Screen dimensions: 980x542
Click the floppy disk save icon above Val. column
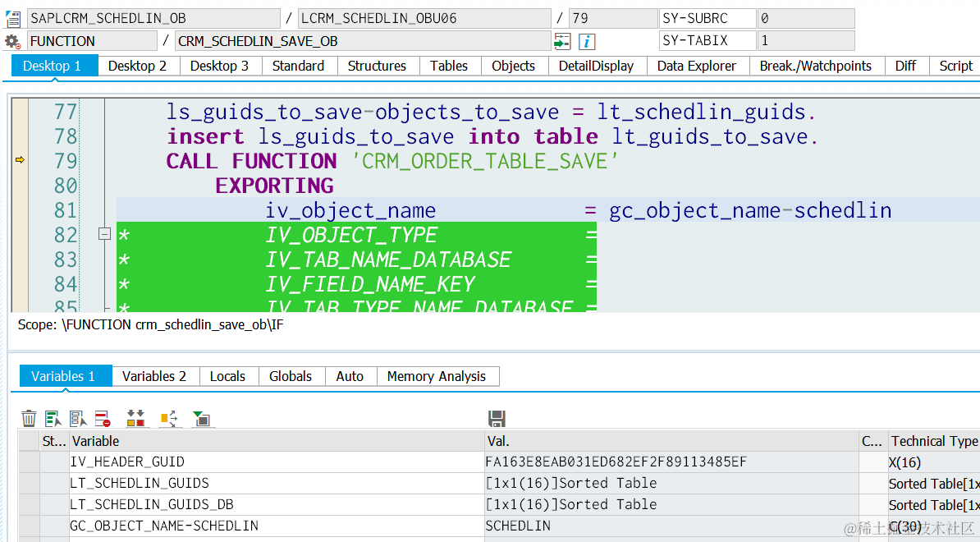(x=497, y=418)
